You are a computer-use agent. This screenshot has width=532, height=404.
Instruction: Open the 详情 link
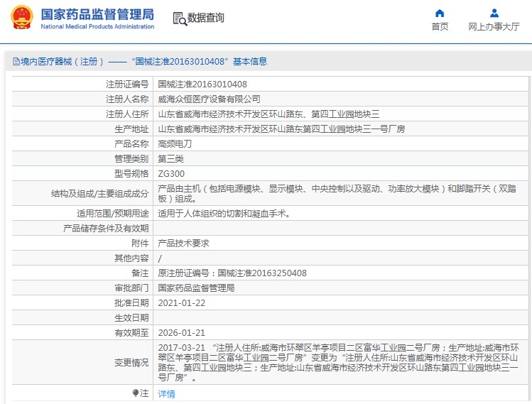coord(166,393)
